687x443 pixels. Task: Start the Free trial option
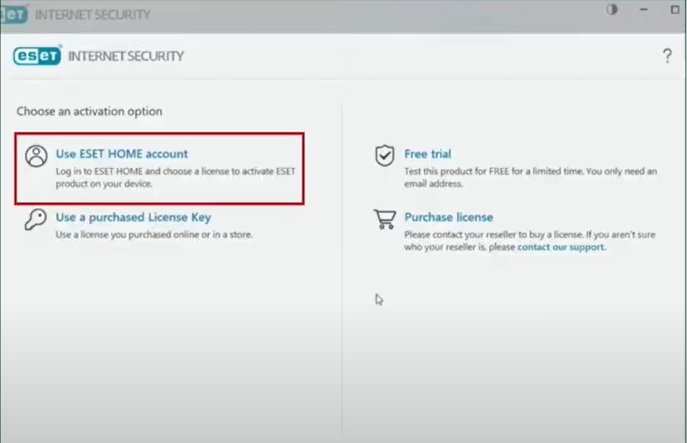428,154
